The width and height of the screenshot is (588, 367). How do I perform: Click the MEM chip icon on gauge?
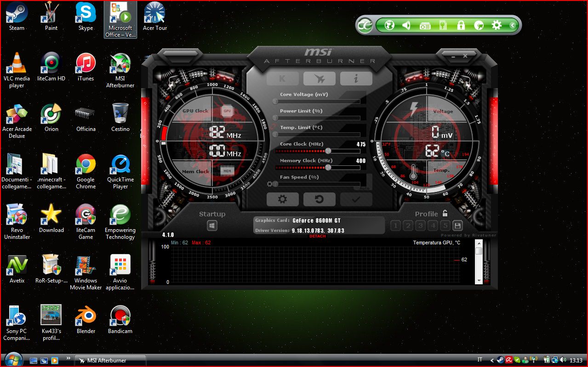click(x=227, y=171)
